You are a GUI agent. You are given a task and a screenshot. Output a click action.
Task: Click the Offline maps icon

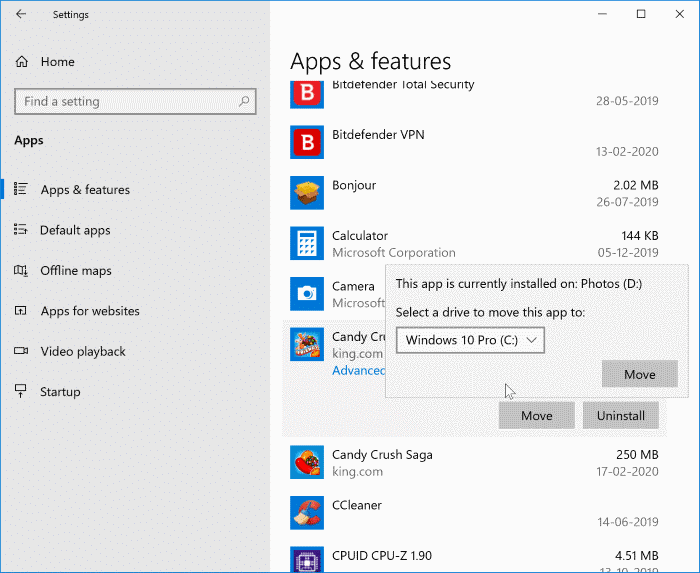21,270
